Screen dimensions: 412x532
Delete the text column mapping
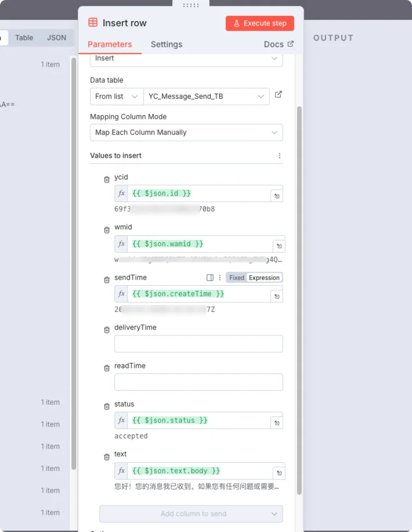pyautogui.click(x=107, y=457)
